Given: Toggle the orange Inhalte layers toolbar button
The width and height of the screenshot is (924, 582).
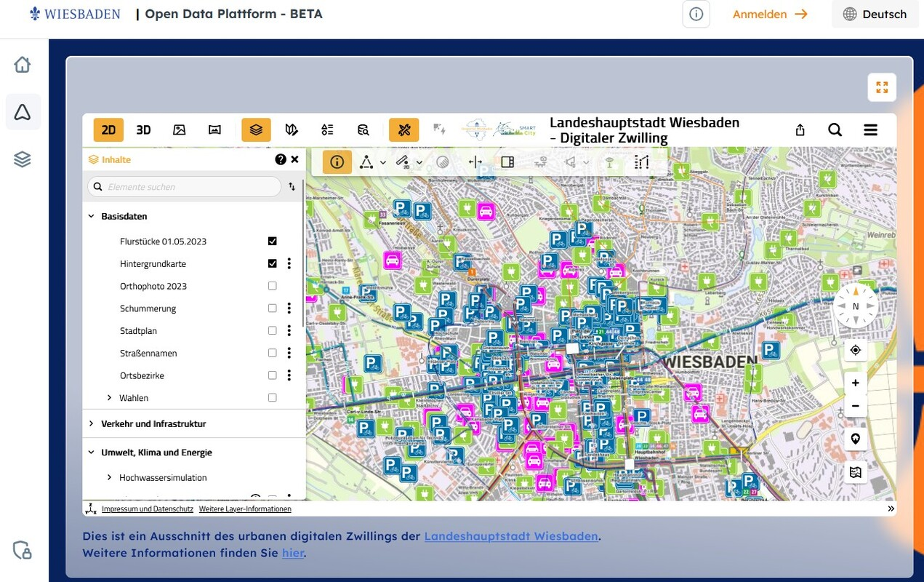Looking at the screenshot, I should [x=256, y=129].
